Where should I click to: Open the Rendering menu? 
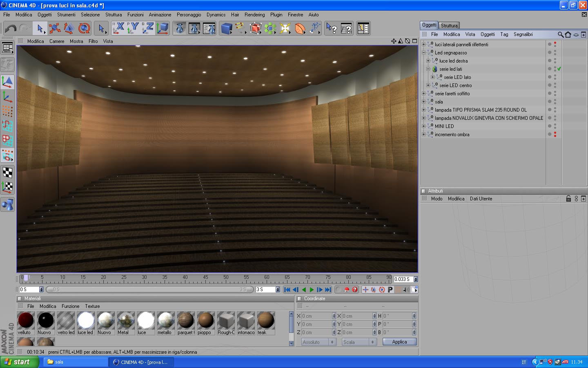click(255, 15)
